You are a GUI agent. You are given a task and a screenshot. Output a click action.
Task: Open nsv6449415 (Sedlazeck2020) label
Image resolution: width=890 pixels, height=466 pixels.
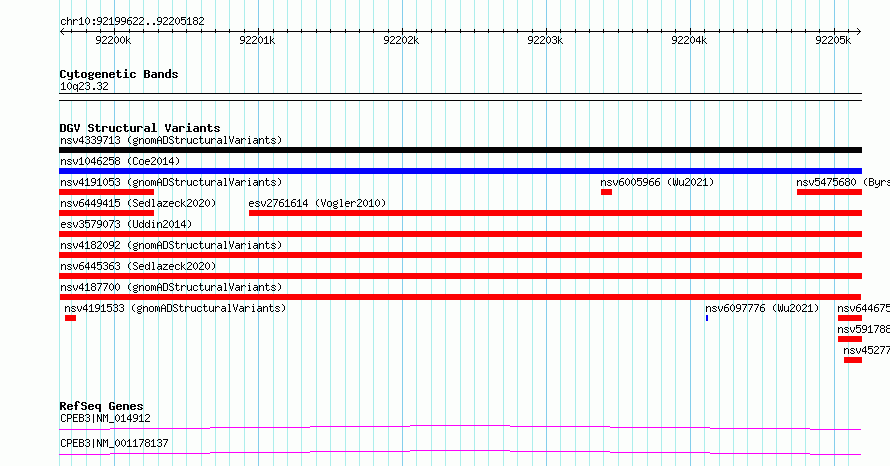pos(138,203)
